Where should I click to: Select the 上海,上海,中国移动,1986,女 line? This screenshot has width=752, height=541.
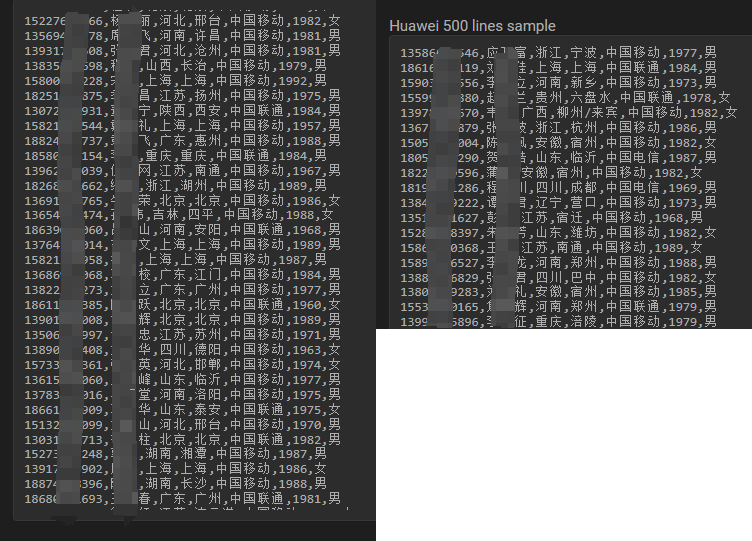pyautogui.click(x=176, y=469)
